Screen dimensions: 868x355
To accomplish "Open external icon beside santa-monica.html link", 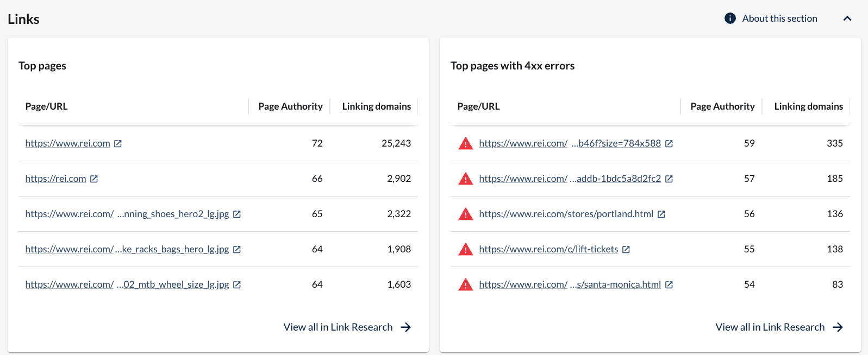I will 669,285.
